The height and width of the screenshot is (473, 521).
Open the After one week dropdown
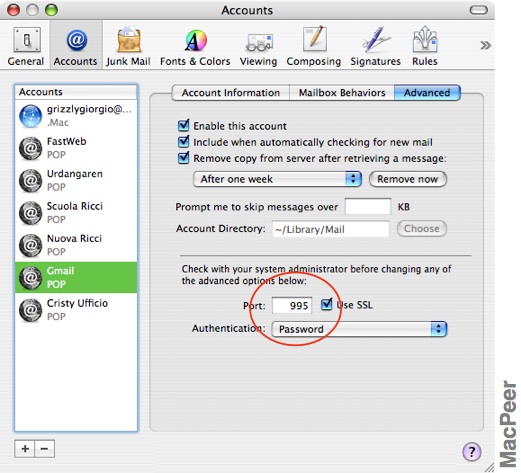click(277, 179)
